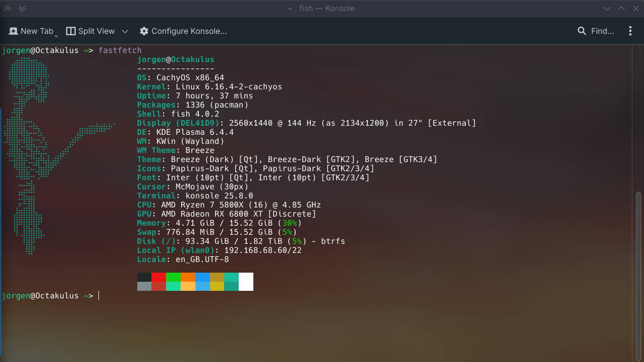
Task: Click the 'Uptime: 7 hours, 37 mins' line
Action: [x=195, y=96]
